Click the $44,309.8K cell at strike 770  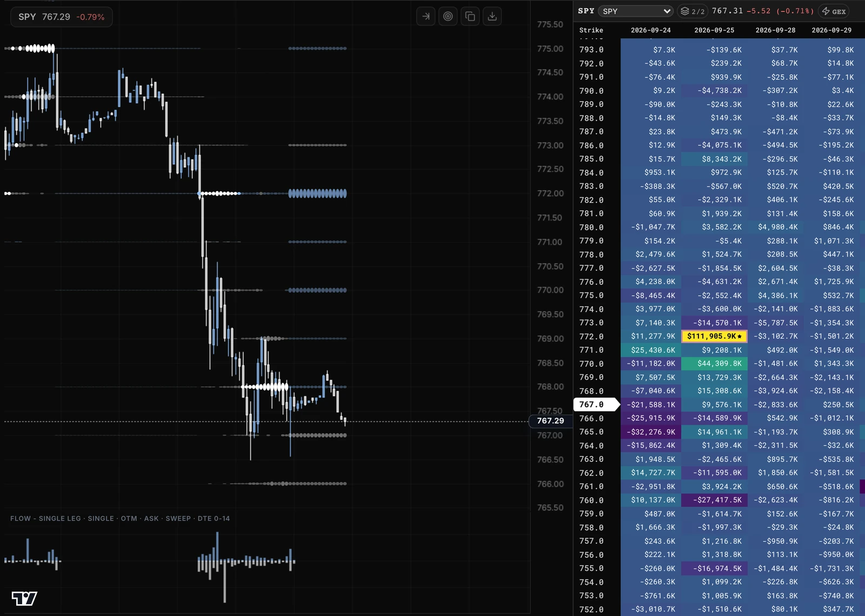[x=714, y=364]
